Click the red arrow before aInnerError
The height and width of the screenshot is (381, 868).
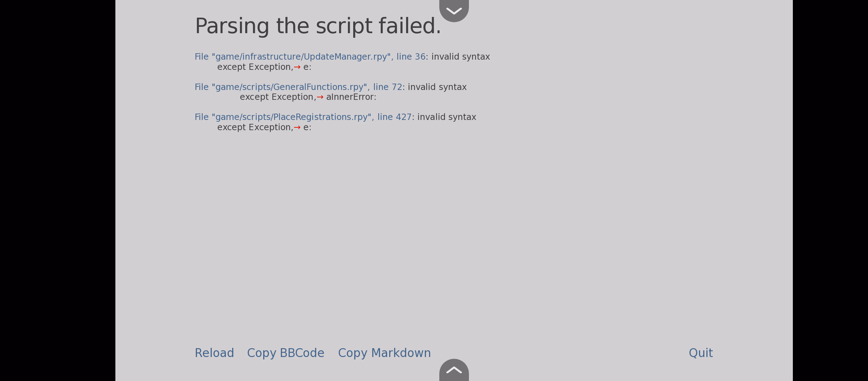(320, 97)
